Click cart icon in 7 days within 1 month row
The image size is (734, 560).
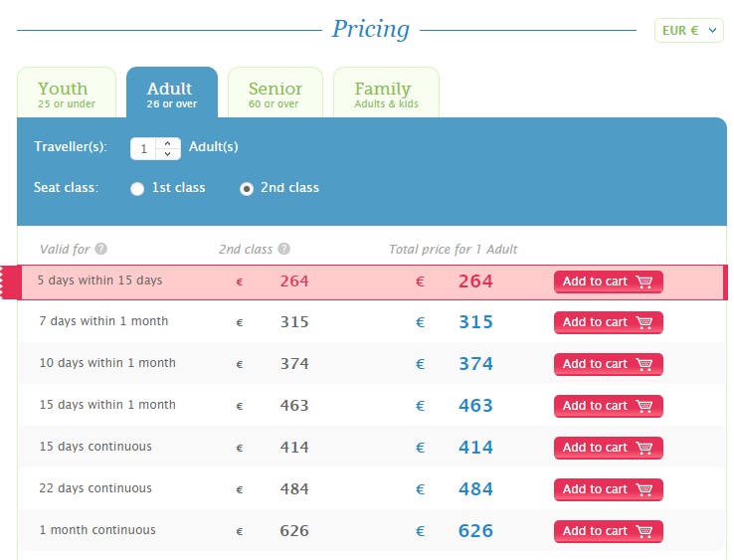click(644, 322)
